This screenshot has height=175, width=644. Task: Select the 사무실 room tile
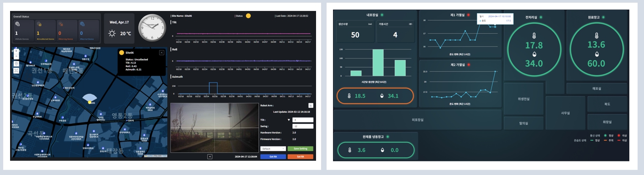(565, 113)
